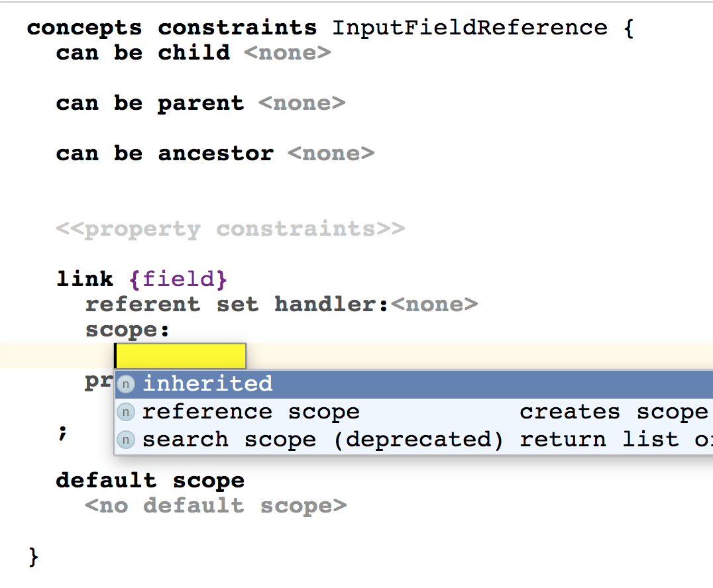Select "inherited" in the completion popup

(x=207, y=384)
